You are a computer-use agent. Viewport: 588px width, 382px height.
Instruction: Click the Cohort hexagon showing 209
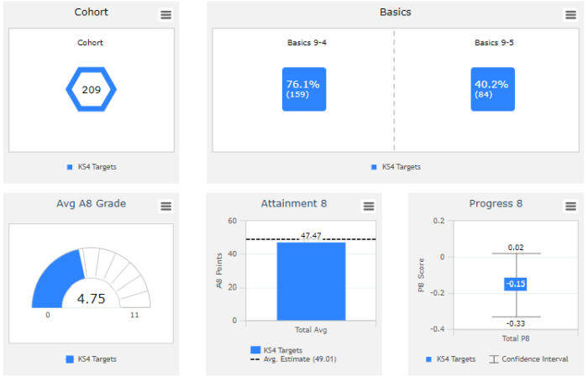tap(91, 88)
